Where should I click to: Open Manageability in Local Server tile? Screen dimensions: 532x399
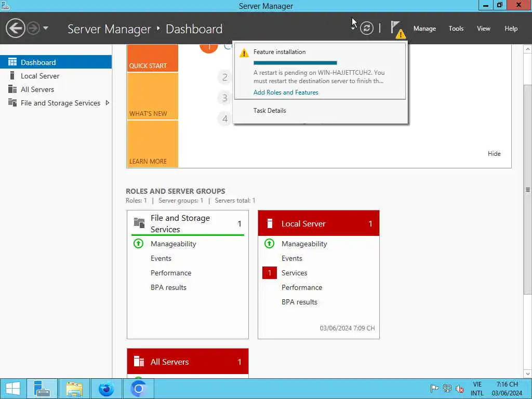(x=304, y=244)
